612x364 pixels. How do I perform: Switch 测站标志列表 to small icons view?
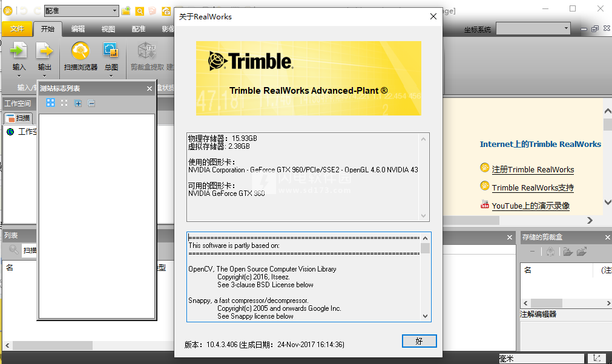[x=64, y=103]
